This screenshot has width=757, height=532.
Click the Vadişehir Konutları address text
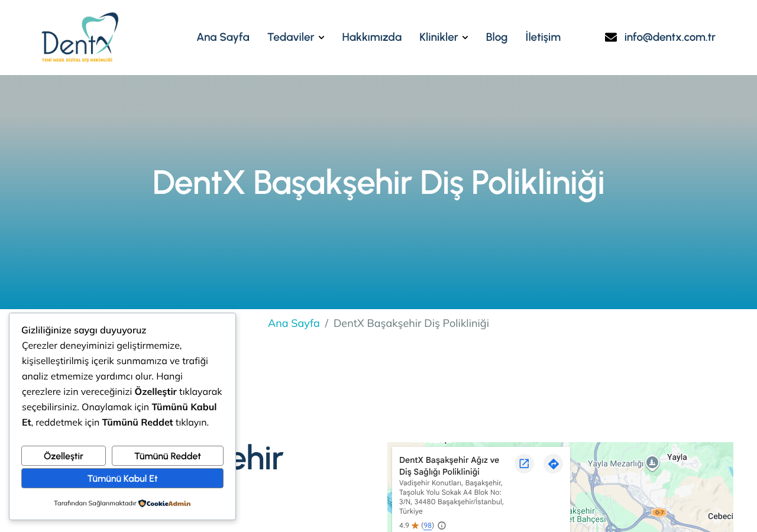[452, 497]
